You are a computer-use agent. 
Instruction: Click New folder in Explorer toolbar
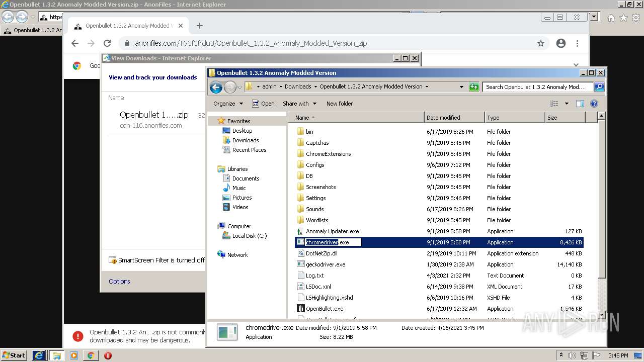coord(340,104)
